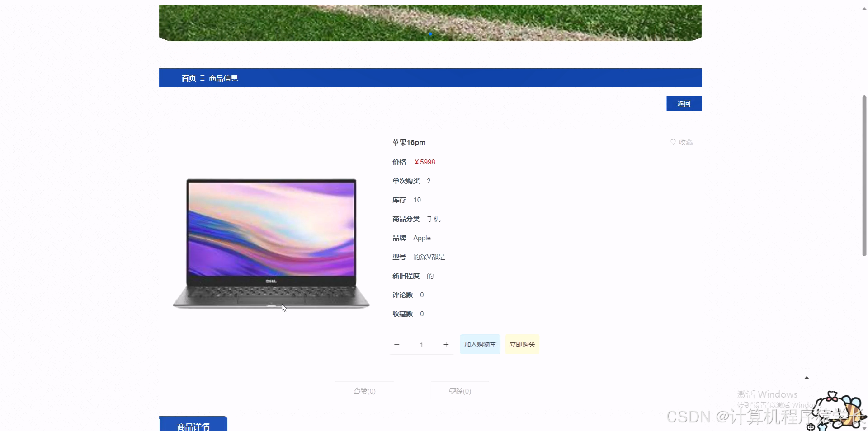The height and width of the screenshot is (431, 868).
Task: Click the scroll-to-top arrow above the watermark
Action: pos(807,378)
